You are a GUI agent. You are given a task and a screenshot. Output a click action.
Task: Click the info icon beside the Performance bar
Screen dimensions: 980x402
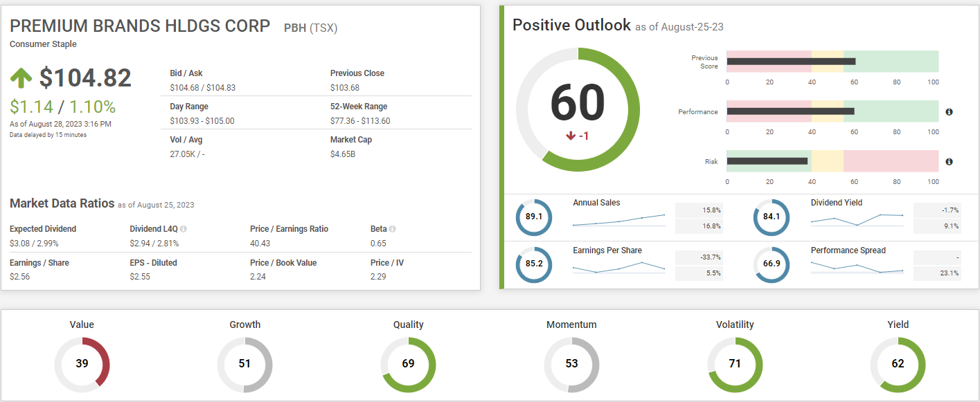pos(949,112)
